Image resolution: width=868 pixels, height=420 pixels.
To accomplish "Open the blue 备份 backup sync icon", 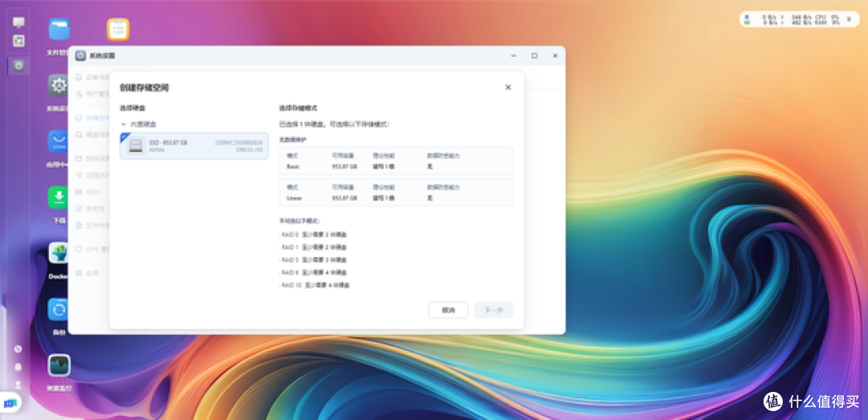I will pos(59,309).
